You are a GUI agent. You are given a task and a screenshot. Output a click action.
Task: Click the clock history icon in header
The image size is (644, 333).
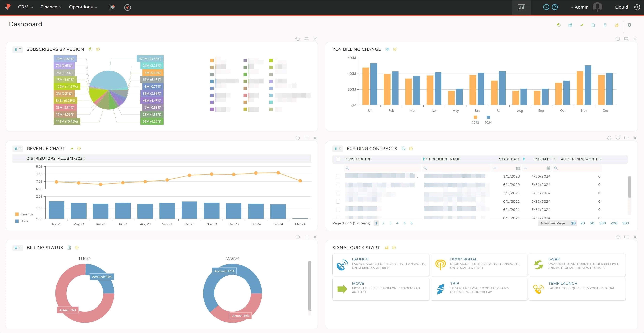546,7
